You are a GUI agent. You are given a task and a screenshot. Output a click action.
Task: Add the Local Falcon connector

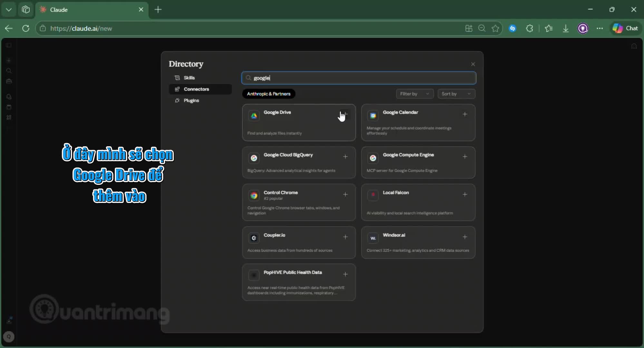click(465, 194)
